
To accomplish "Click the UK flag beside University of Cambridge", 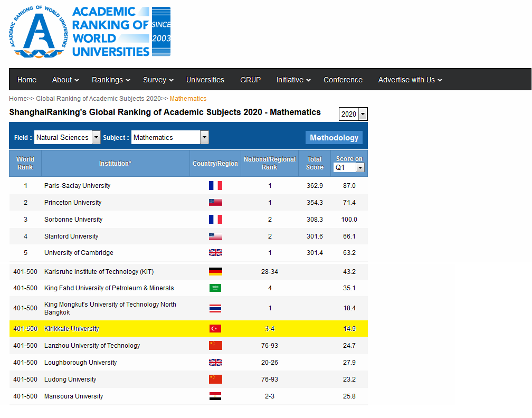I will click(x=215, y=253).
